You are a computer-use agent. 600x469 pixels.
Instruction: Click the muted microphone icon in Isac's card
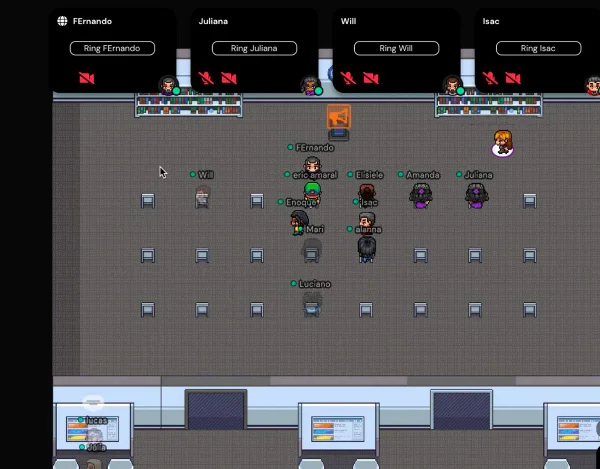click(490, 78)
